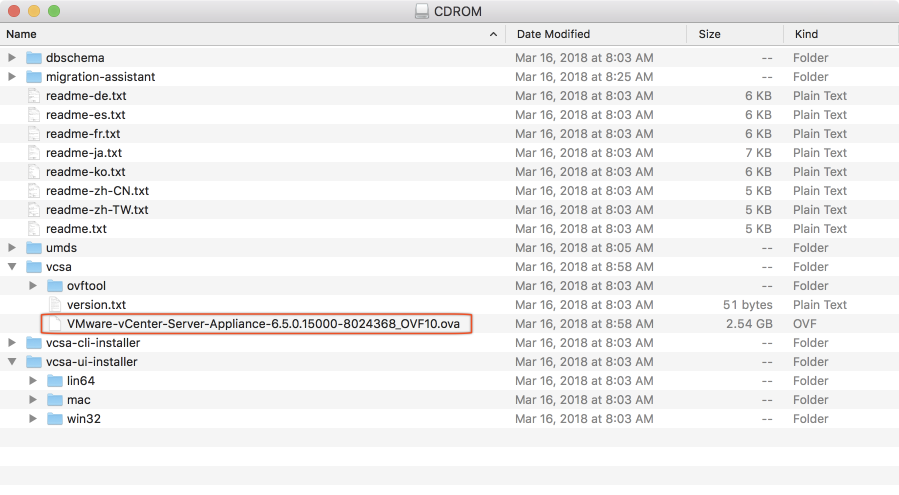The image size is (899, 495).
Task: Collapse the vcsa-ui-installer folder
Action: [x=12, y=362]
